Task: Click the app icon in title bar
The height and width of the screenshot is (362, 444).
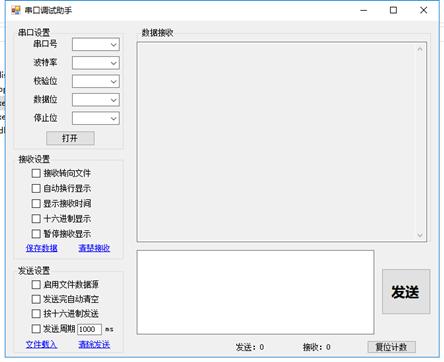Action: (15, 10)
